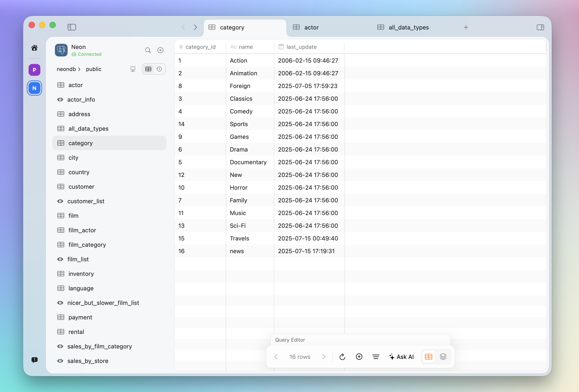Open the actor_info view

[x=109, y=100]
